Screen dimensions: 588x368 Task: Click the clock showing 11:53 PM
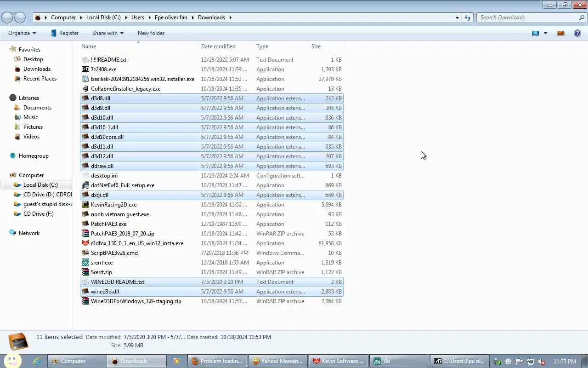(x=565, y=362)
